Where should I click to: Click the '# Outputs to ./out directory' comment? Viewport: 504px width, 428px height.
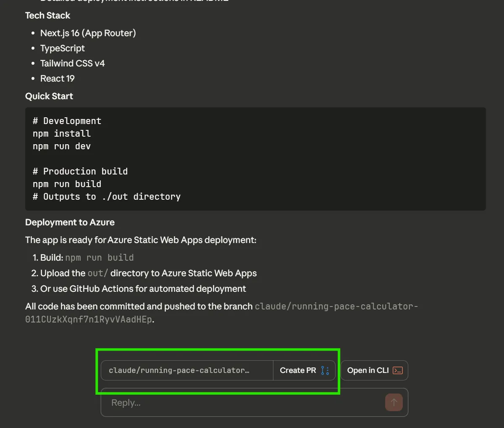pos(107,197)
